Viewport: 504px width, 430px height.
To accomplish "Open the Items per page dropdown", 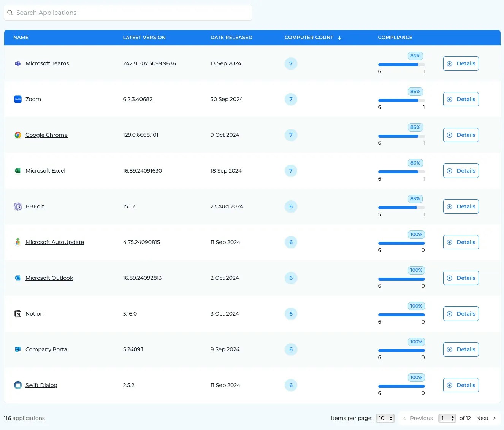I will pyautogui.click(x=385, y=418).
